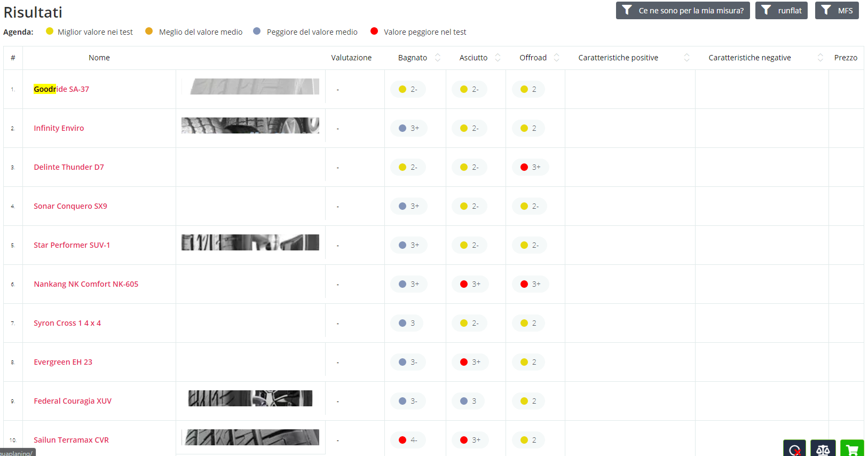Click Evergreen EH 23 Asciutto rating 3+

click(470, 362)
